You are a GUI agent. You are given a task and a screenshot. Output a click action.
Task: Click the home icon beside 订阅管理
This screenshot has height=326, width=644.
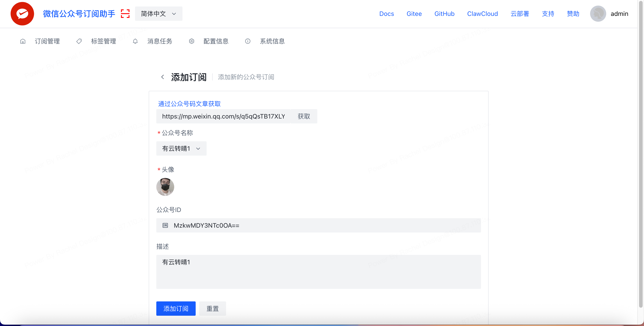(x=23, y=41)
